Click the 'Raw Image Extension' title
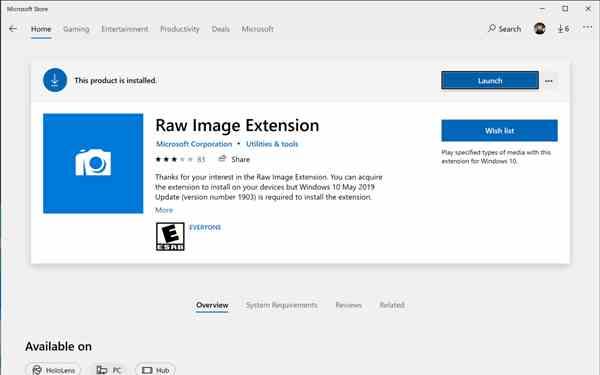The width and height of the screenshot is (600, 375). [237, 126]
